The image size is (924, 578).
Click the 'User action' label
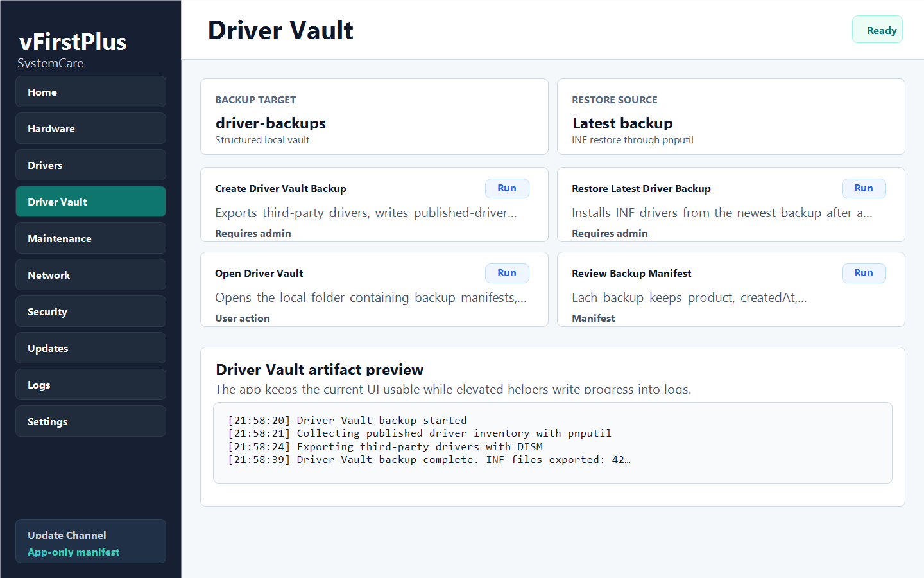(243, 319)
